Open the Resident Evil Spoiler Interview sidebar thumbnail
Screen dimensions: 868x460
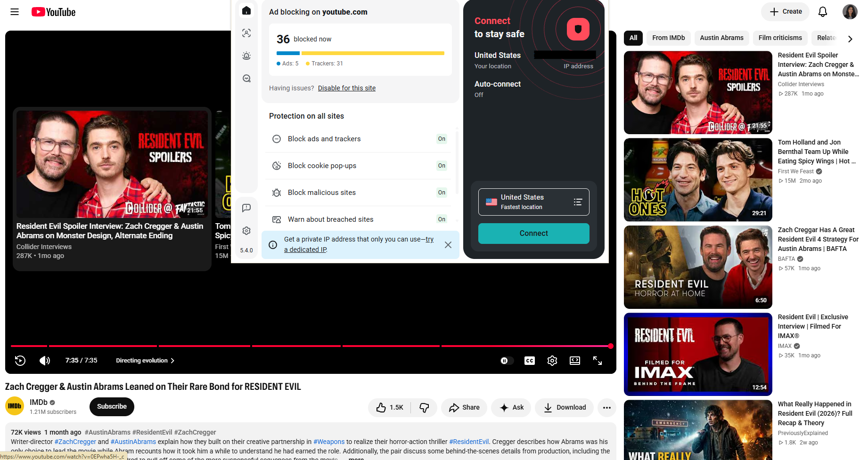pyautogui.click(x=698, y=93)
